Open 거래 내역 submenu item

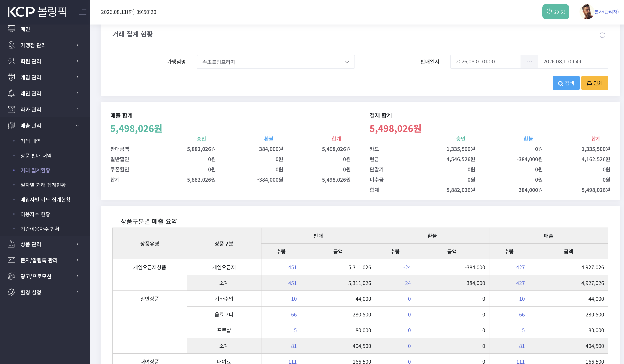pos(30,141)
